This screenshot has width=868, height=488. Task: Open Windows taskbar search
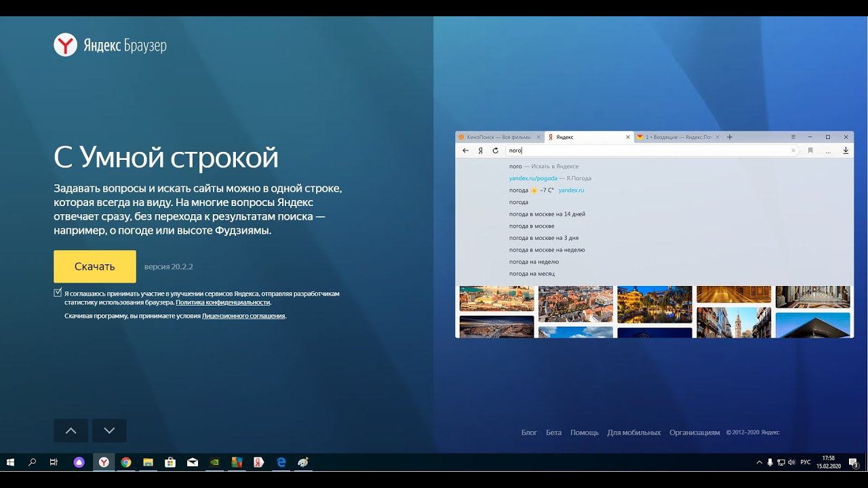(32, 462)
